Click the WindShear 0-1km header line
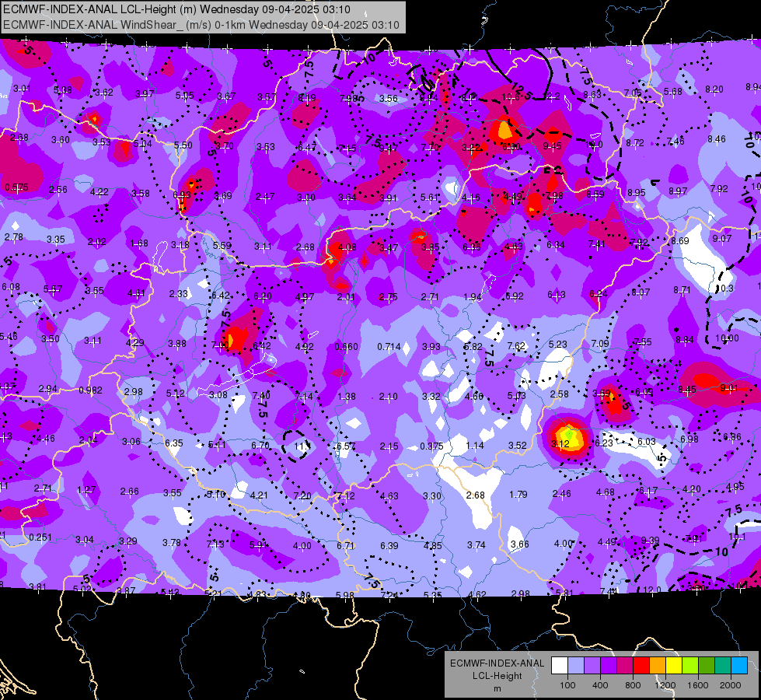 coord(201,25)
